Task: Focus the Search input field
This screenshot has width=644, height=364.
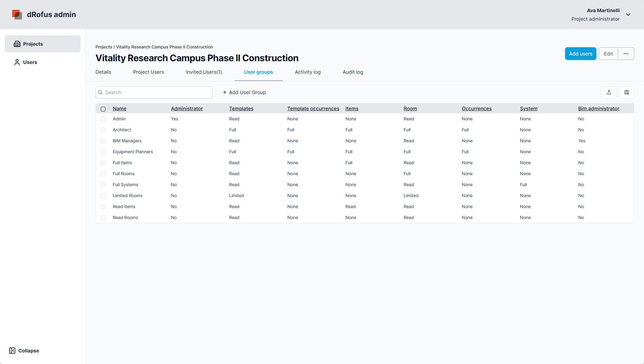Action: click(154, 92)
